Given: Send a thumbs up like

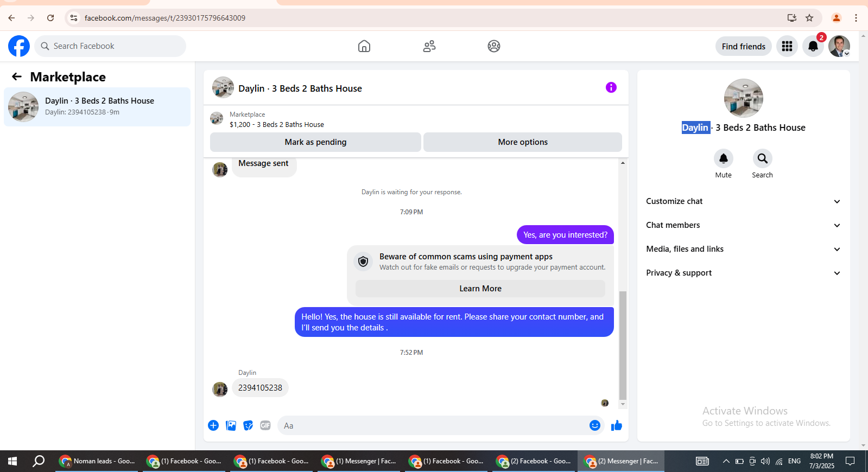Looking at the screenshot, I should click(x=617, y=425).
